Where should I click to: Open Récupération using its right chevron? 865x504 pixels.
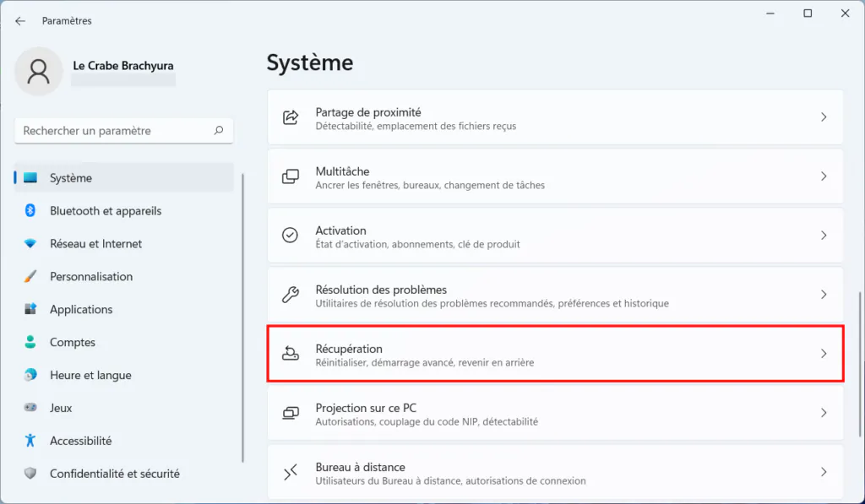click(824, 354)
